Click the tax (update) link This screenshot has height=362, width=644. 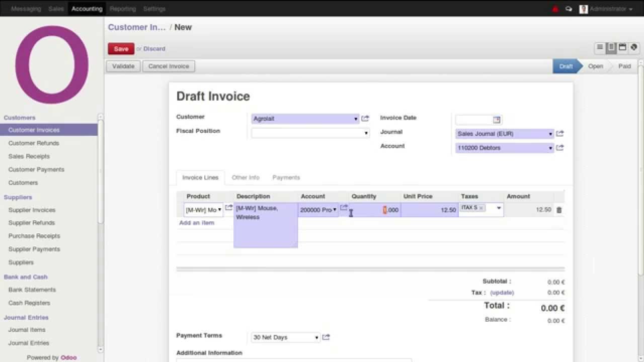[502, 293]
